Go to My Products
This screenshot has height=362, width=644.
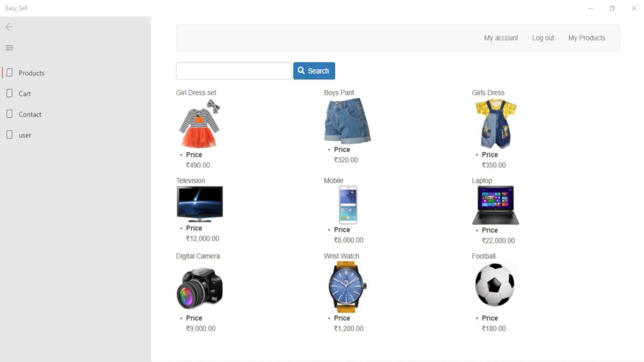coord(586,38)
